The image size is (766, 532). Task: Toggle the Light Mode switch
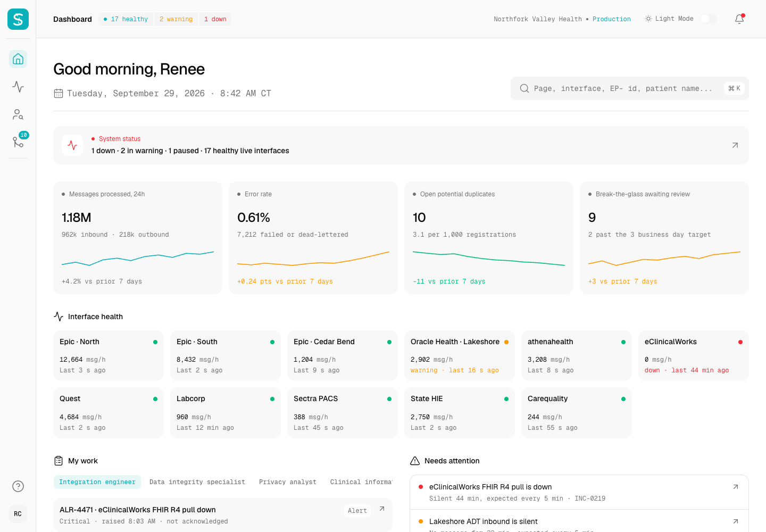point(709,19)
